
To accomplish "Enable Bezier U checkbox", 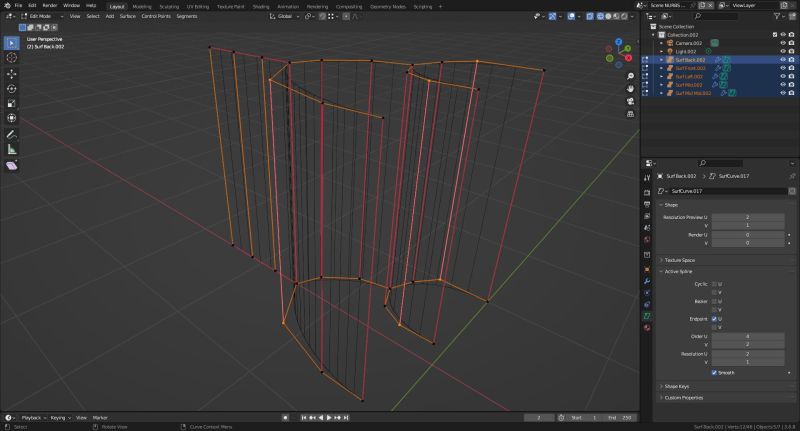I will coord(714,301).
